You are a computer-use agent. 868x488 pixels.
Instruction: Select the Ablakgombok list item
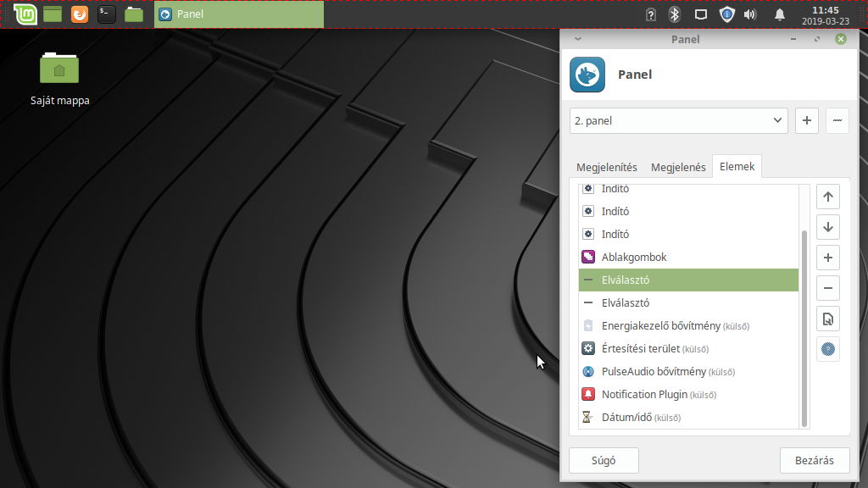click(x=688, y=258)
